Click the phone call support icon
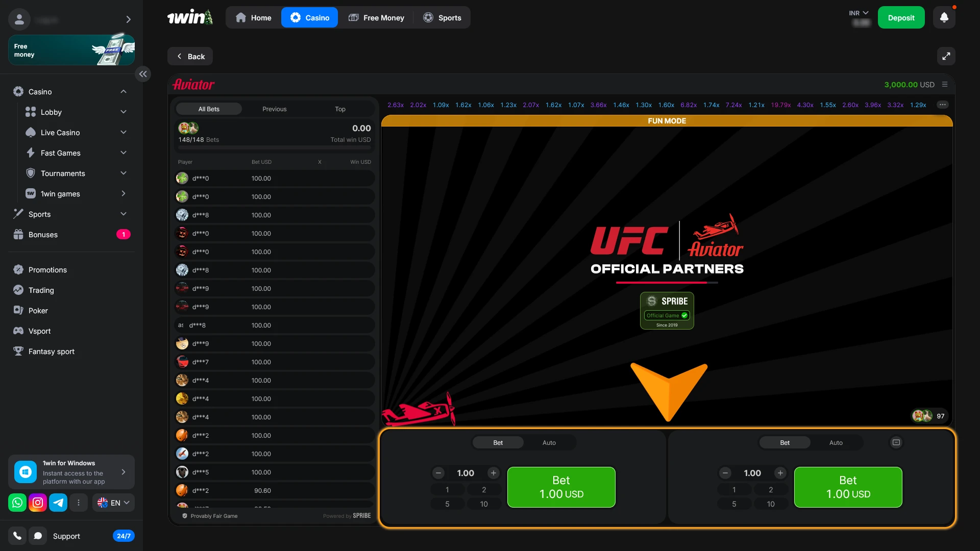The image size is (980, 551). point(17,536)
